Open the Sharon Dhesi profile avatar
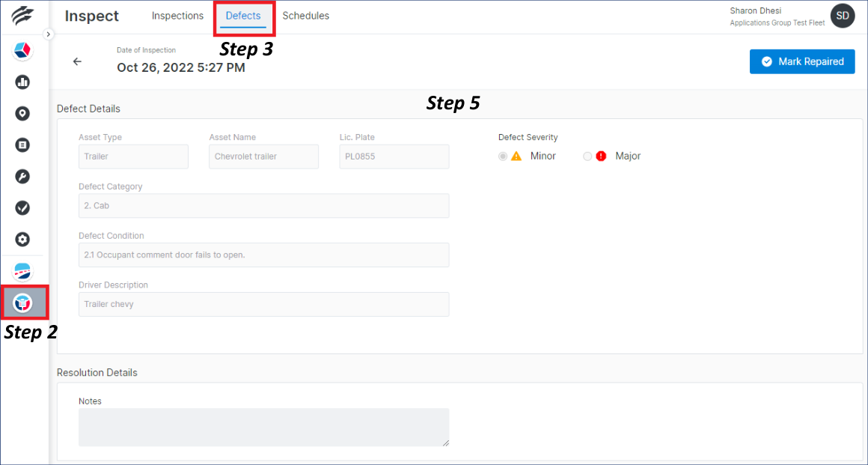The image size is (868, 465). click(842, 15)
